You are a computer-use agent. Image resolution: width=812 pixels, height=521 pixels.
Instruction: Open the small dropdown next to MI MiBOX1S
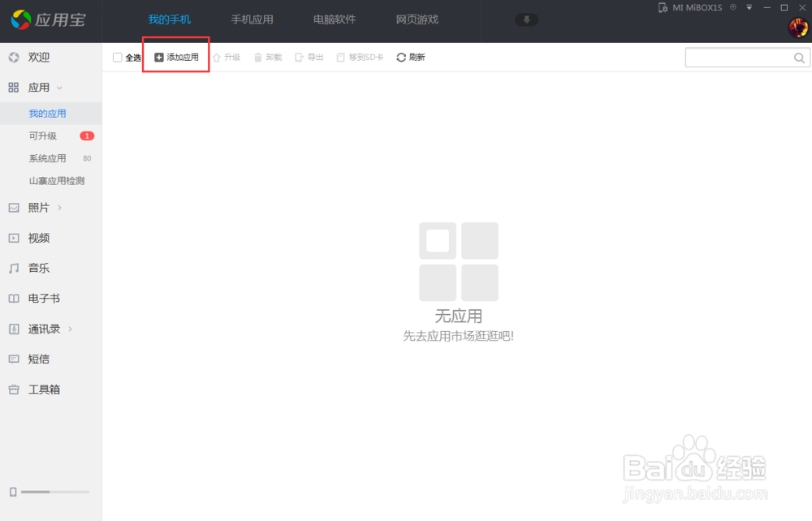(733, 7)
